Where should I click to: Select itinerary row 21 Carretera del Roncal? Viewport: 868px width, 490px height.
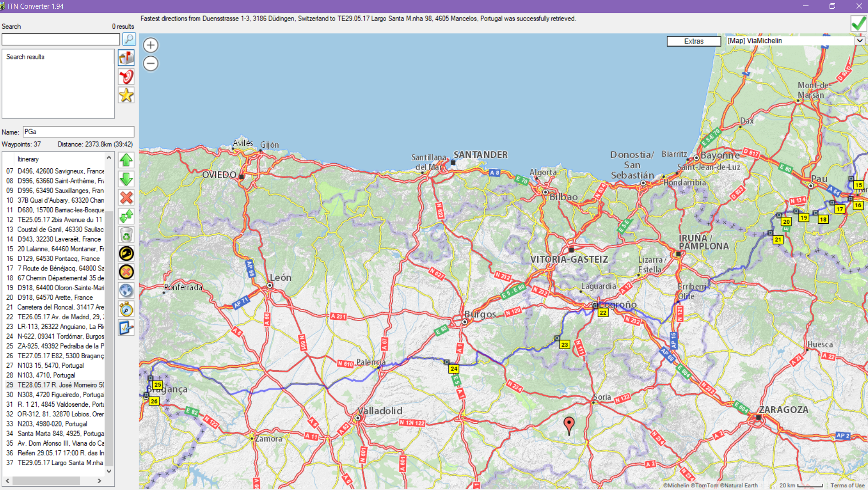[x=55, y=307]
